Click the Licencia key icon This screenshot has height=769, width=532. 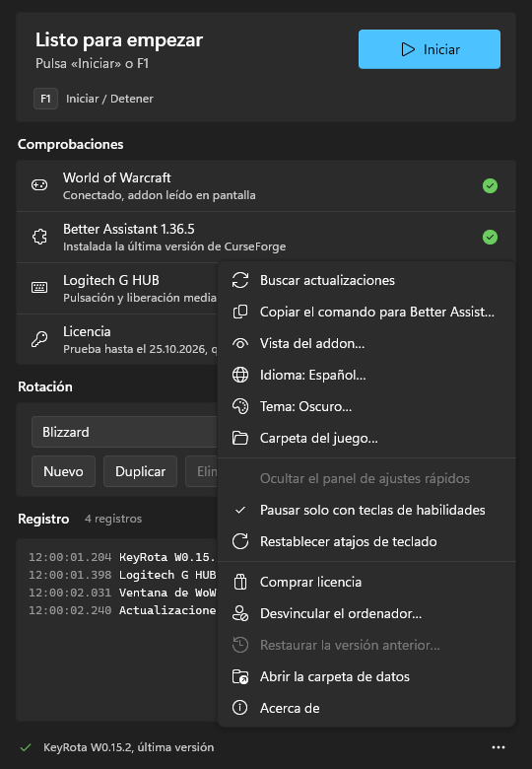click(x=39, y=339)
